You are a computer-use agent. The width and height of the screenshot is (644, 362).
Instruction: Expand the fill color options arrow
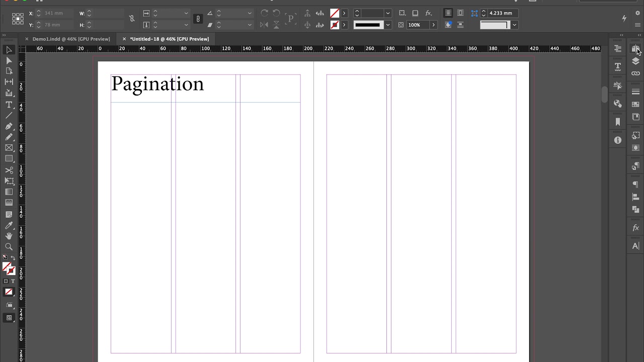[344, 13]
